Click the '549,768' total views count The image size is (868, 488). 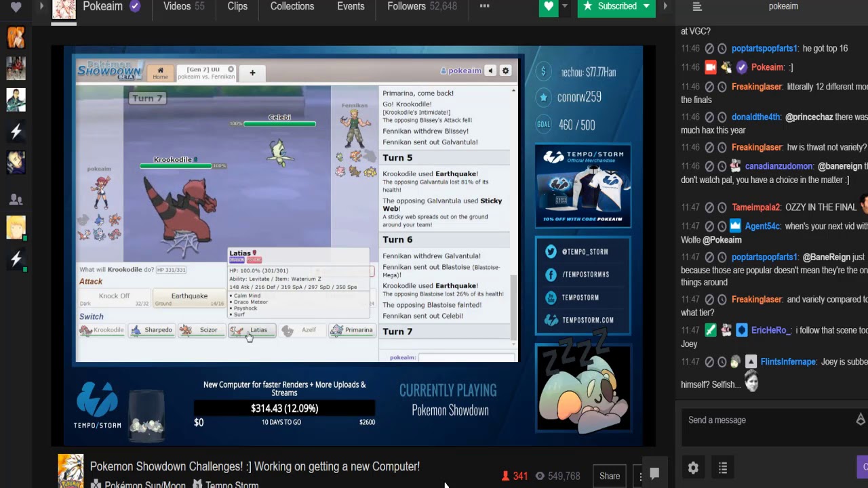tap(564, 476)
